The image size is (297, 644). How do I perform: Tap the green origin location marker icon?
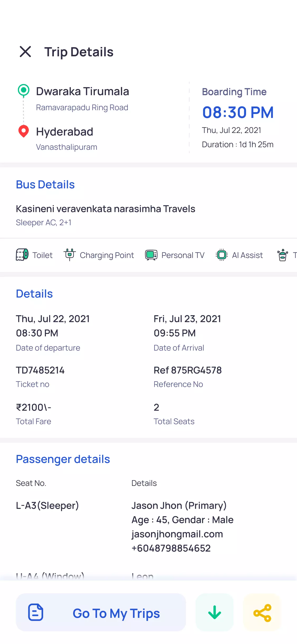(23, 90)
